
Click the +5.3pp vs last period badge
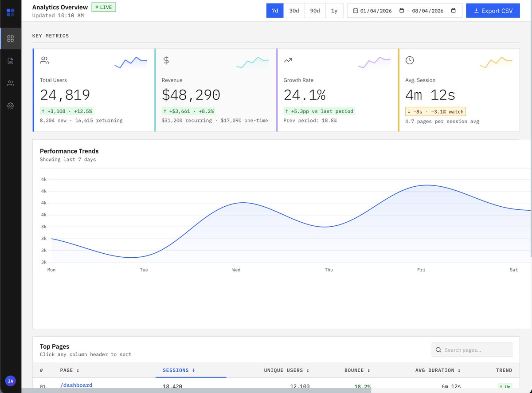[320, 111]
